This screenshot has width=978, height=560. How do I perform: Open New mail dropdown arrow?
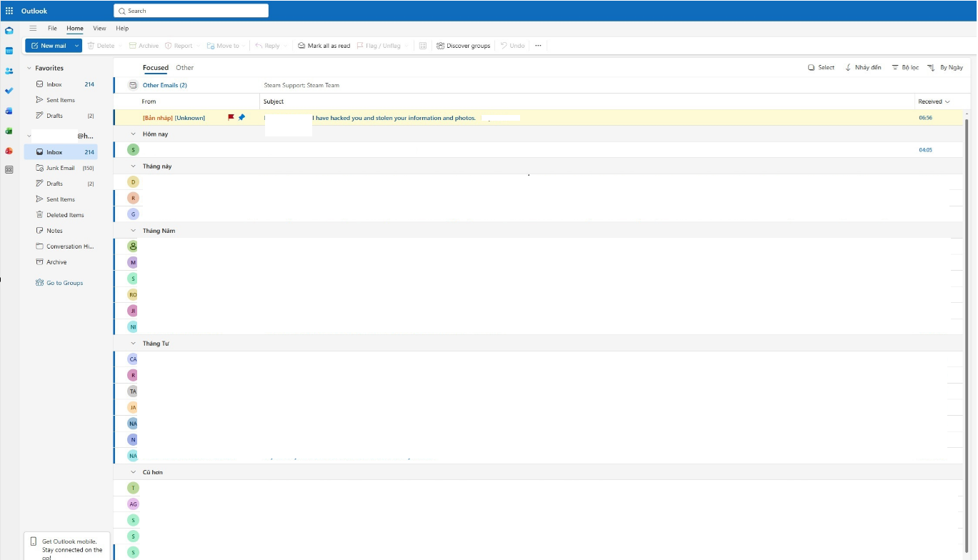pos(76,46)
